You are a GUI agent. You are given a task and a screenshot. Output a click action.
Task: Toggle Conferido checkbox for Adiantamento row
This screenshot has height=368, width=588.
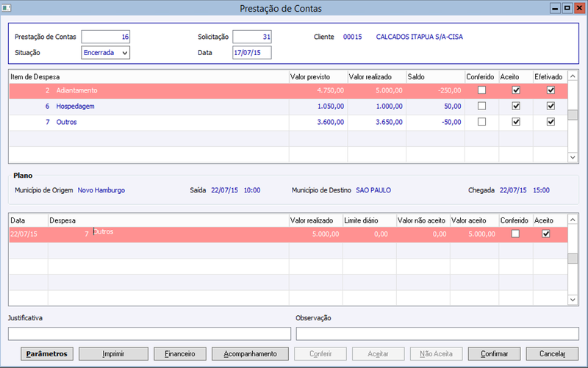click(482, 90)
